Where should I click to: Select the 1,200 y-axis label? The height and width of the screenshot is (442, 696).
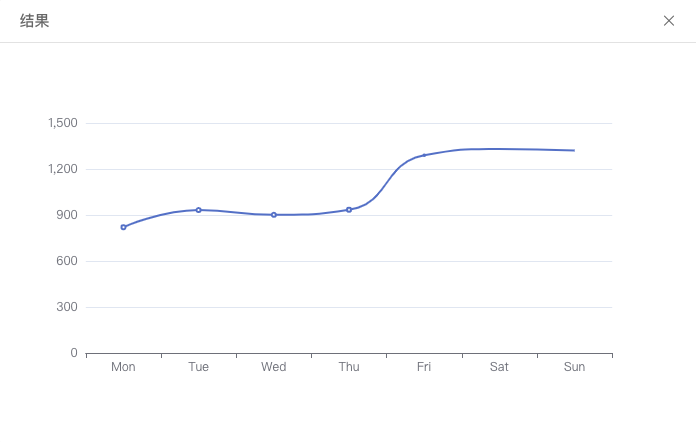click(62, 169)
